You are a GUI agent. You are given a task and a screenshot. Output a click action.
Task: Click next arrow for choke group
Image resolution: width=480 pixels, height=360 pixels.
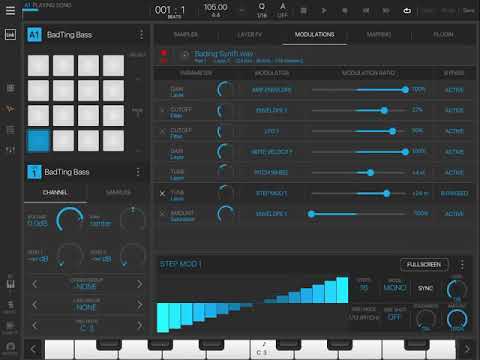[x=140, y=284]
